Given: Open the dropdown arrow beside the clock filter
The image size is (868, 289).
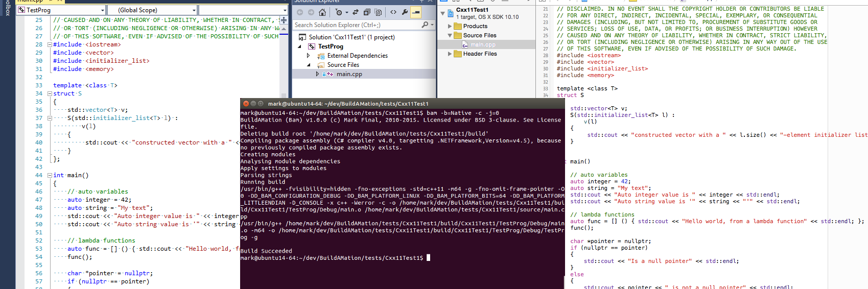Looking at the screenshot, I should coord(346,12).
